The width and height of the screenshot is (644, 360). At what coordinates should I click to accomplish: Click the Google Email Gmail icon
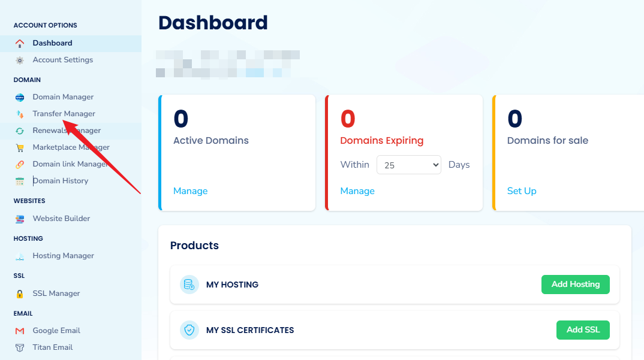pyautogui.click(x=20, y=331)
